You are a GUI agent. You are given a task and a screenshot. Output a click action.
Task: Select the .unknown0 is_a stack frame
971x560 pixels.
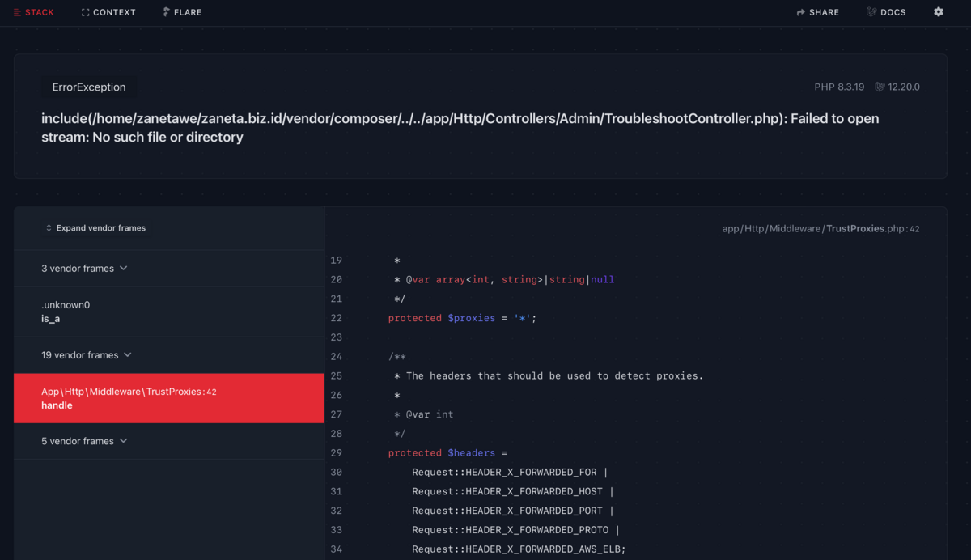click(168, 312)
